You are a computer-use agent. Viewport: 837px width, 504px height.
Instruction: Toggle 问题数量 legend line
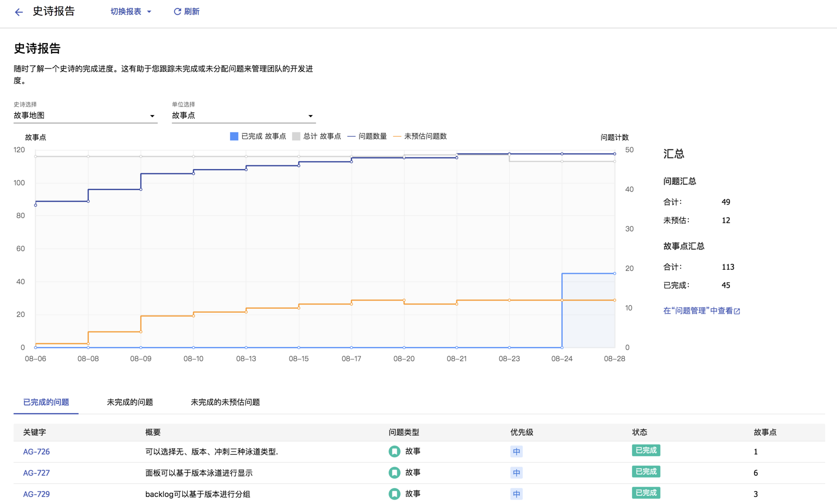point(351,136)
